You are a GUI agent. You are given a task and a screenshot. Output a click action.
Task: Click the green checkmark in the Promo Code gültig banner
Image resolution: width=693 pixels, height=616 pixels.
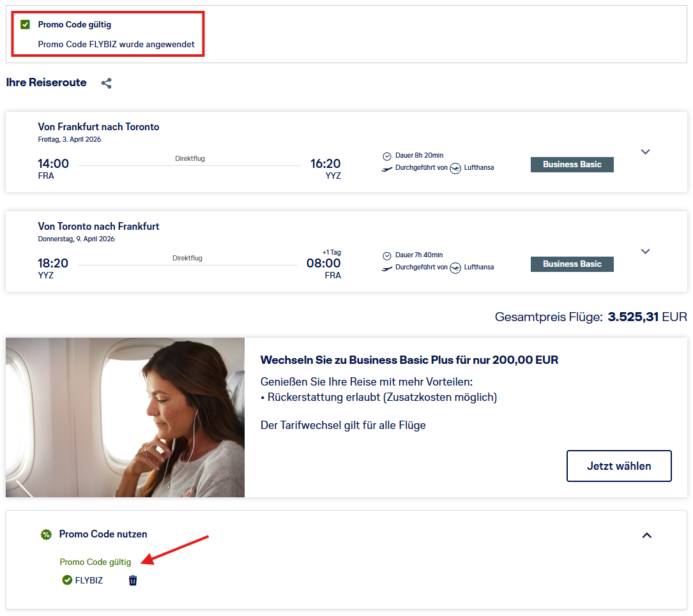pyautogui.click(x=26, y=24)
